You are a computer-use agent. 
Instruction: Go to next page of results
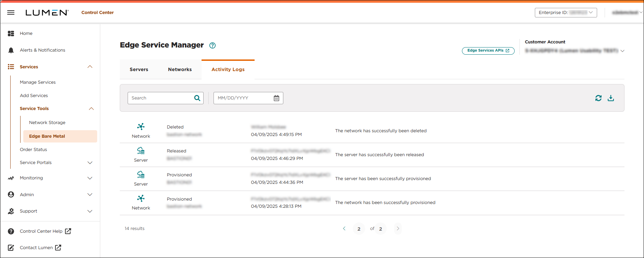[398, 229]
